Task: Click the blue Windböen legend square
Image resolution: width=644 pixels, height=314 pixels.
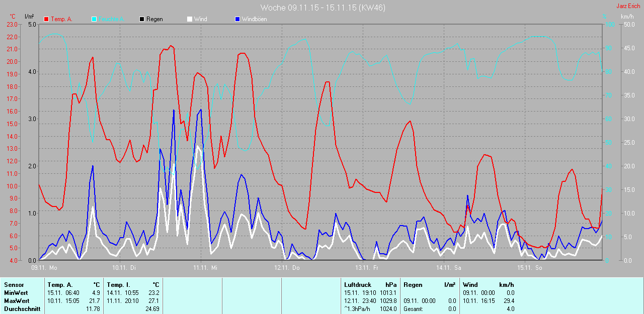Action: coord(237,19)
